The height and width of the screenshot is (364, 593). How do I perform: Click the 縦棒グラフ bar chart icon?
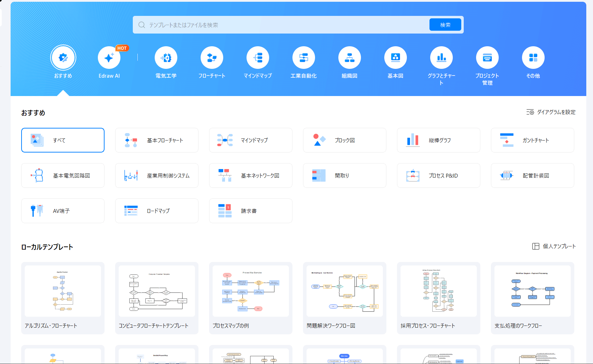pyautogui.click(x=413, y=140)
